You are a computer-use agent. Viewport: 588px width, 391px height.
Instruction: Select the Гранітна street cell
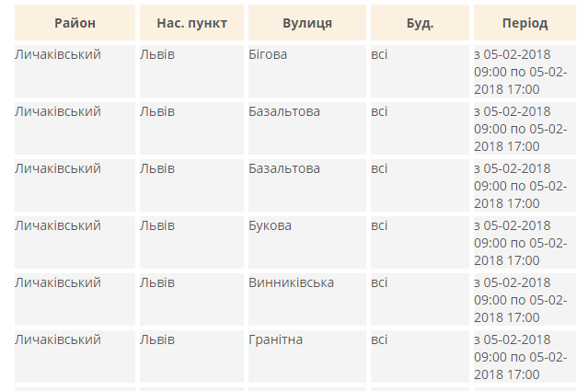tap(275, 339)
